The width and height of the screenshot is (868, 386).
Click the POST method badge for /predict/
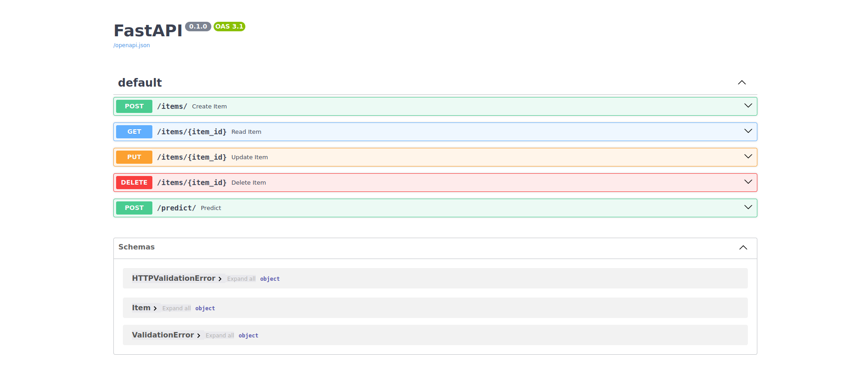point(134,208)
